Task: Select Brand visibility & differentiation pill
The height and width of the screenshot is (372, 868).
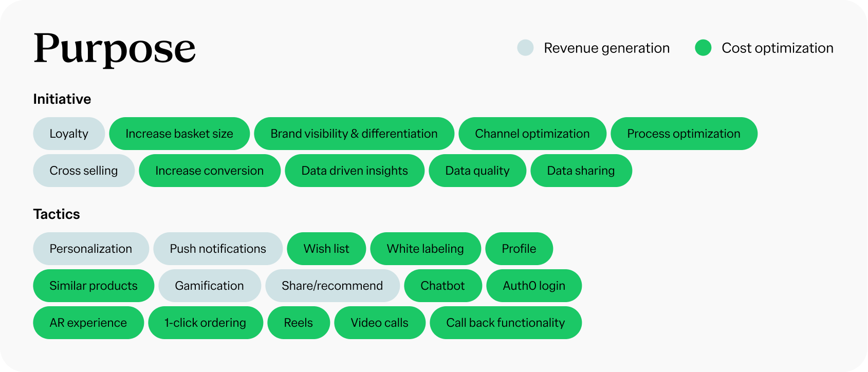Action: [x=354, y=134]
